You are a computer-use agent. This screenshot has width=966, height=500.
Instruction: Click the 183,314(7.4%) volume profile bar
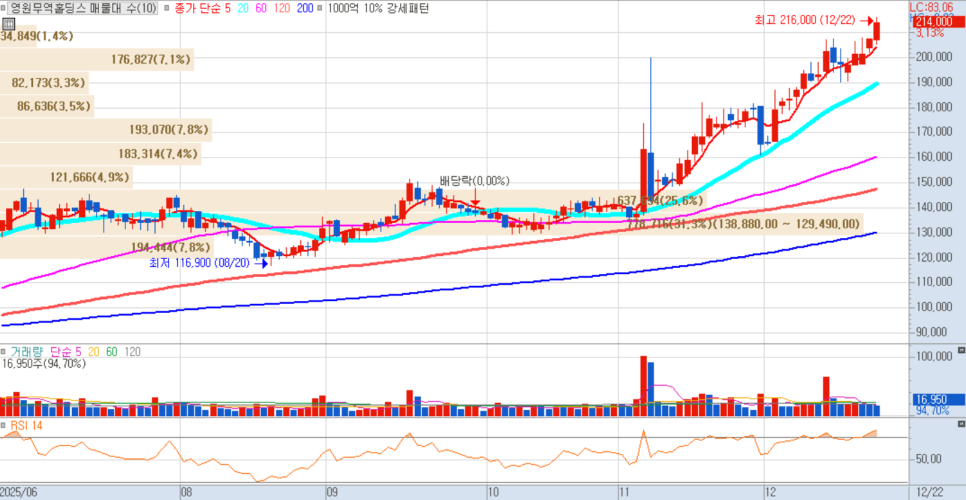pyautogui.click(x=100, y=153)
